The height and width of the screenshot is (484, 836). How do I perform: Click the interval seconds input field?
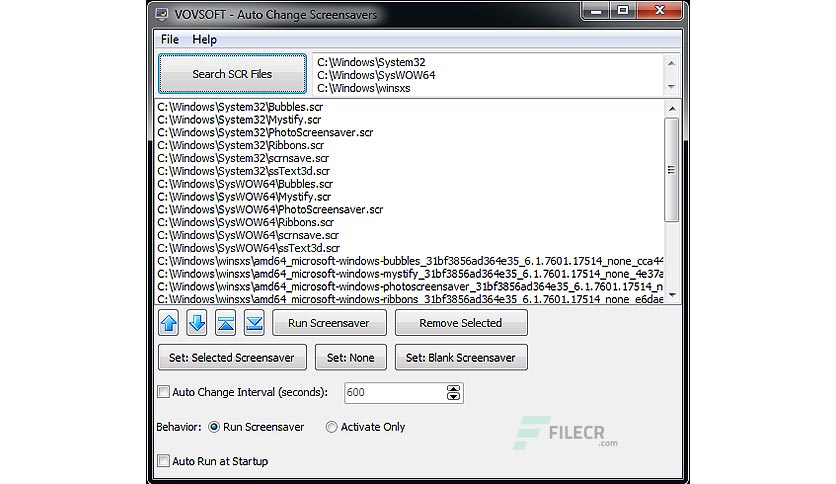395,393
